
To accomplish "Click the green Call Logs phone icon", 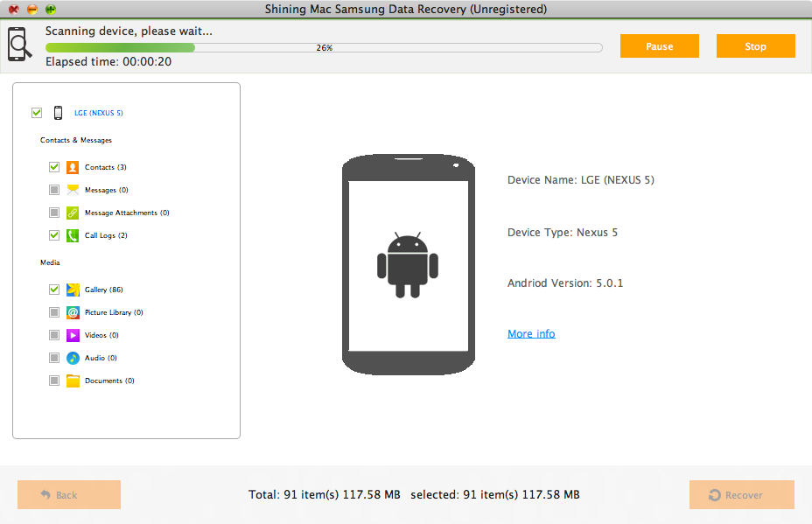I will 73,235.
